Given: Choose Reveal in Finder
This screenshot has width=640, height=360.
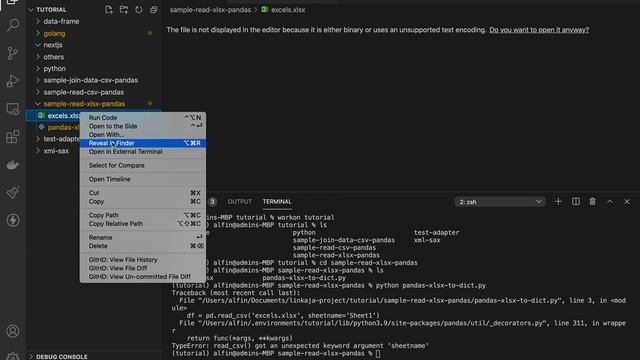Looking at the screenshot, I should click(143, 143).
